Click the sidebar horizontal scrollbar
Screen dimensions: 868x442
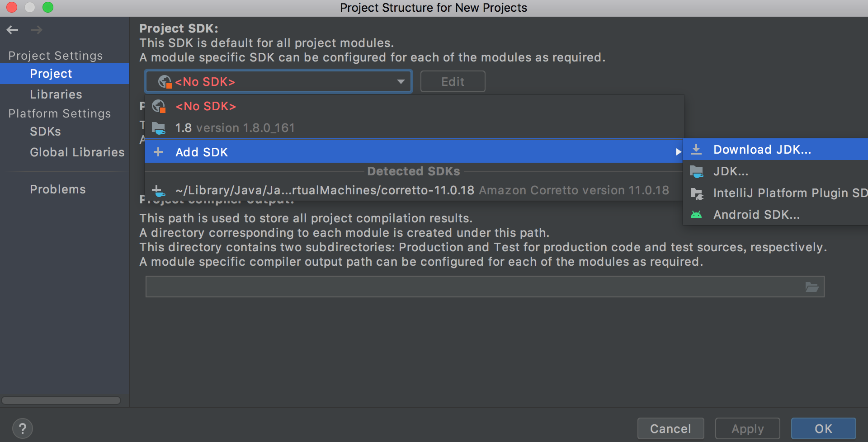pyautogui.click(x=61, y=400)
